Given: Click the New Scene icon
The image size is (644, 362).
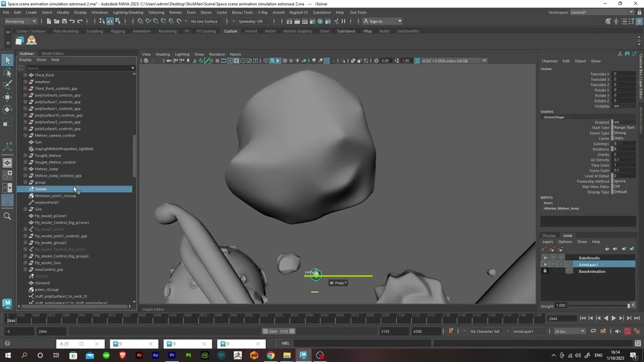Looking at the screenshot, I should [49, 21].
